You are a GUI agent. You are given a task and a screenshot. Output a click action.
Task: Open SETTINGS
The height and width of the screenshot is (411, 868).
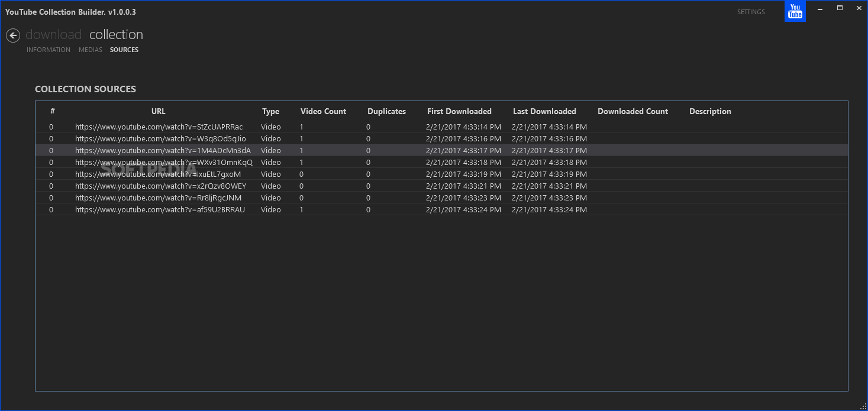point(751,12)
